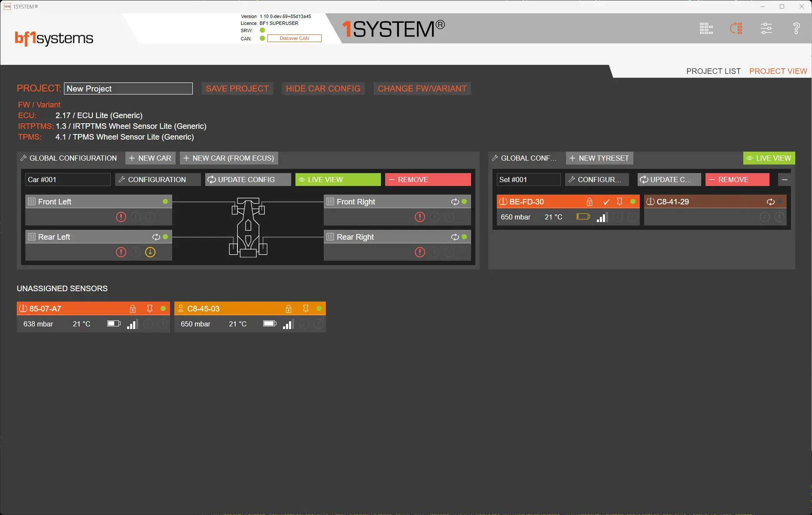Image resolution: width=812 pixels, height=515 pixels.
Task: Open the sliders settings icon in header
Action: [766, 29]
